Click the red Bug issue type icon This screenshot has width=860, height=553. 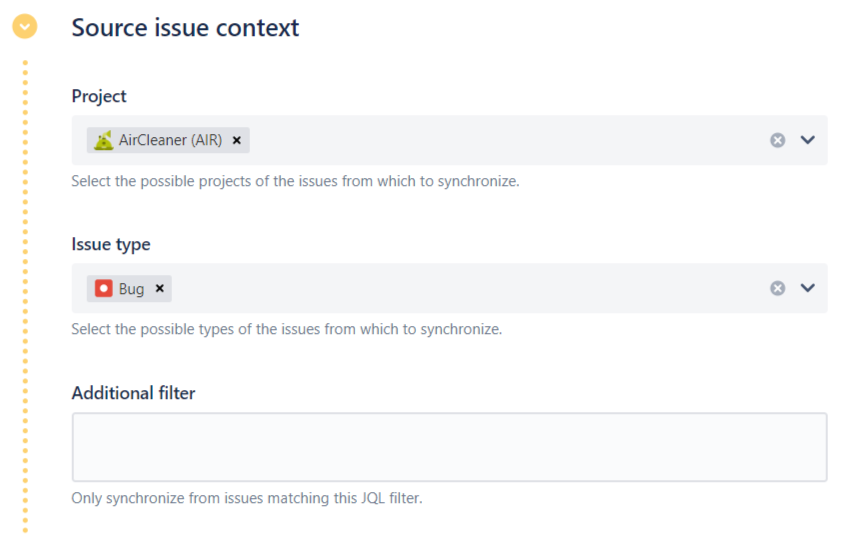click(x=104, y=288)
